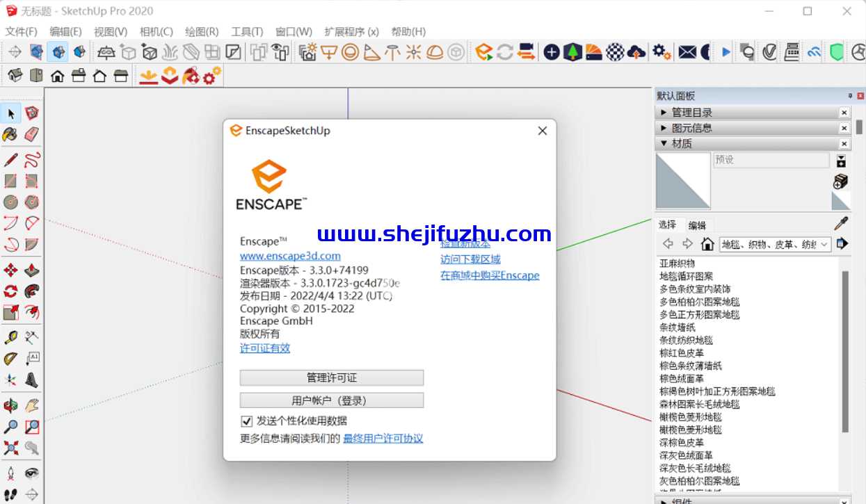
Task: Close the EnscapeSketchUp dialog
Action: pos(543,131)
